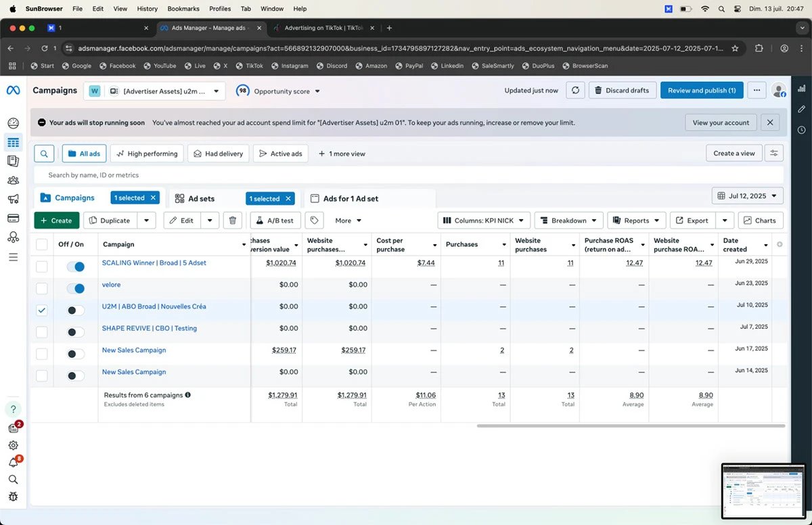Viewport: 812px width, 525px height.
Task: Click Review and publish button
Action: tap(702, 91)
